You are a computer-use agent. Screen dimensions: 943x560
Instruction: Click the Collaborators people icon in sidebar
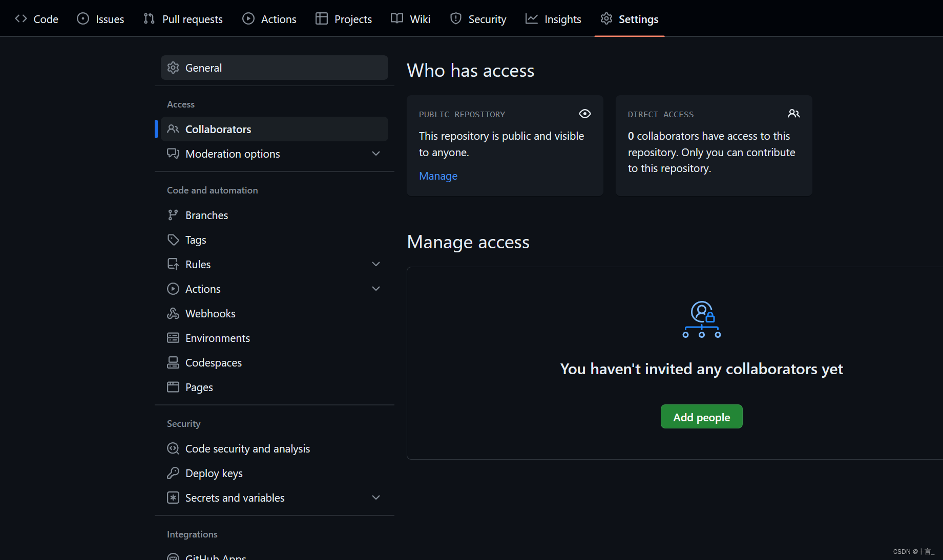173,129
